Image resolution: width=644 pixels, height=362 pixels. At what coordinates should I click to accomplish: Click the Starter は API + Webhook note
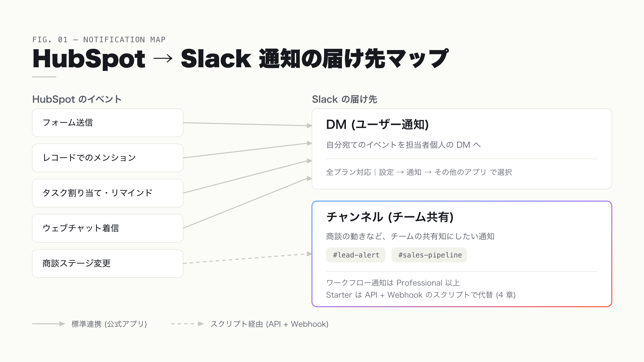421,295
